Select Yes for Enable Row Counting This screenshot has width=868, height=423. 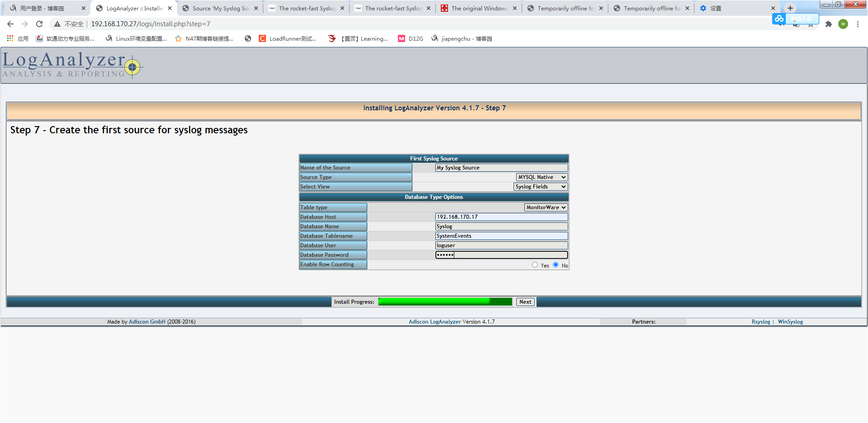(535, 265)
